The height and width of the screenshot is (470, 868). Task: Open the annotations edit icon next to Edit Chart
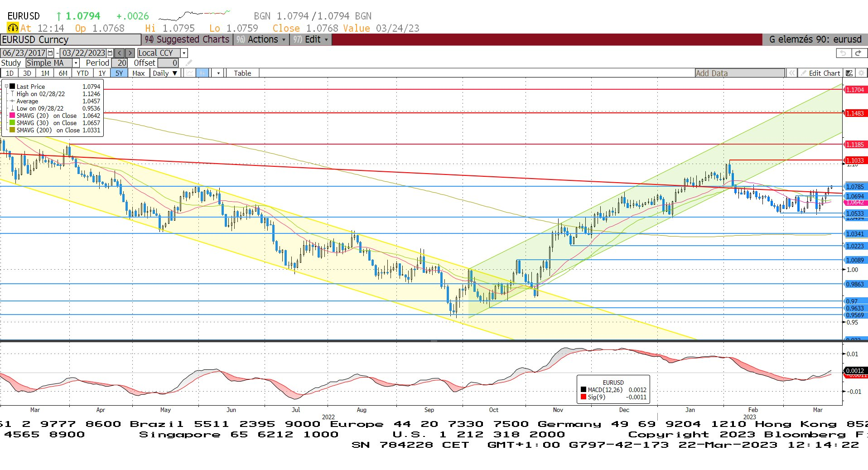click(849, 73)
